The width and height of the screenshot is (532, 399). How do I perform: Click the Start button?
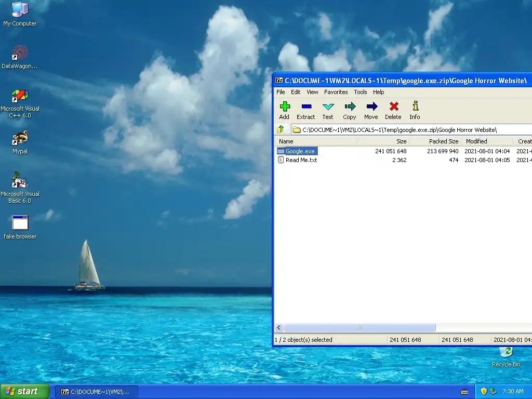(25, 391)
